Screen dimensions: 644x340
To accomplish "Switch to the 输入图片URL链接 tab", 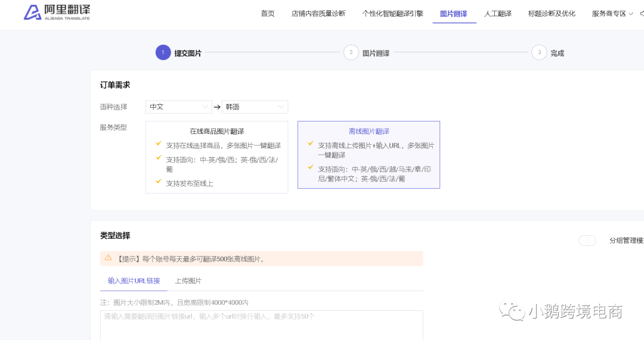I will [x=134, y=280].
